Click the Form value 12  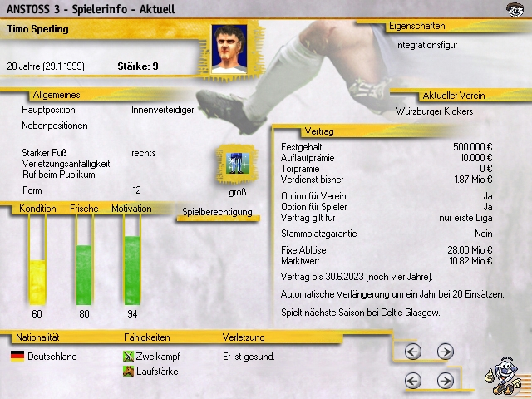point(136,190)
